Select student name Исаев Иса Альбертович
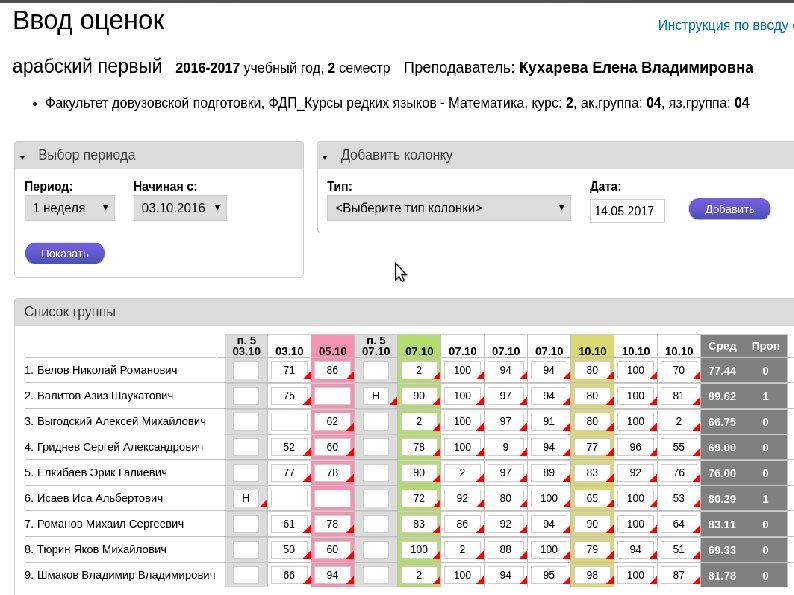 100,498
